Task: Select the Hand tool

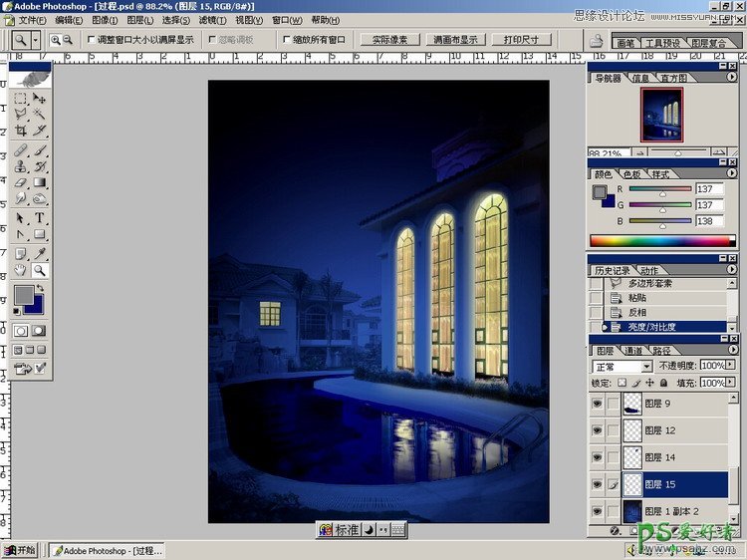Action: point(20,270)
